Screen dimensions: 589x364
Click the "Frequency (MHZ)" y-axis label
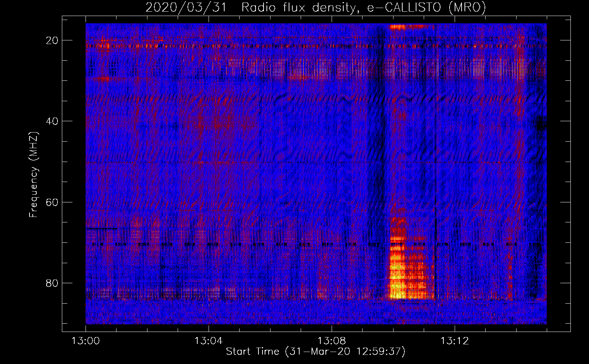[33, 174]
